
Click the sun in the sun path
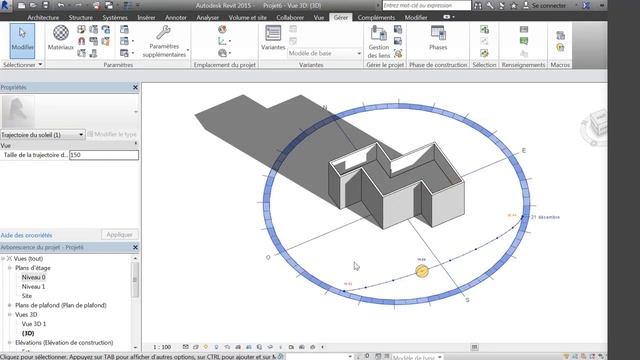click(x=422, y=271)
